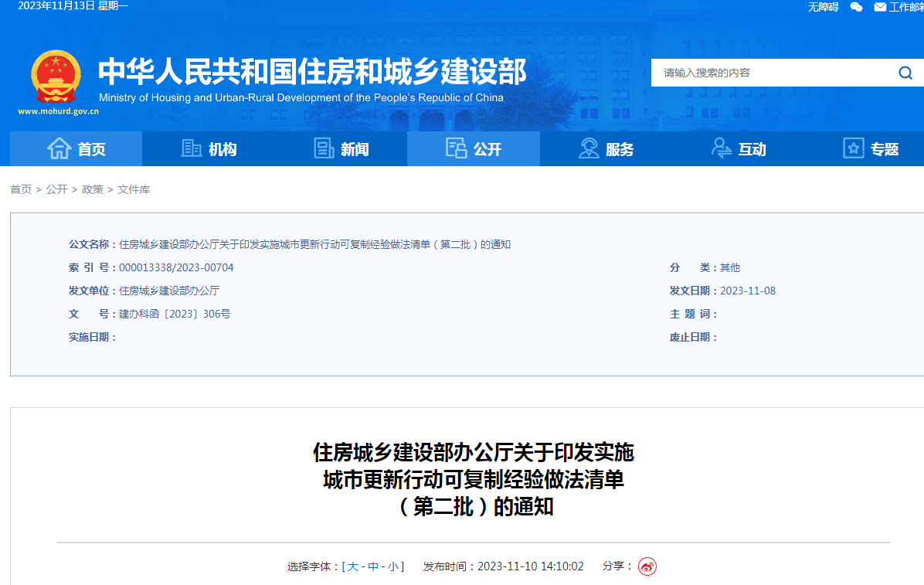The image size is (924, 585).
Task: Set font size to small (小)
Action: coord(393,566)
